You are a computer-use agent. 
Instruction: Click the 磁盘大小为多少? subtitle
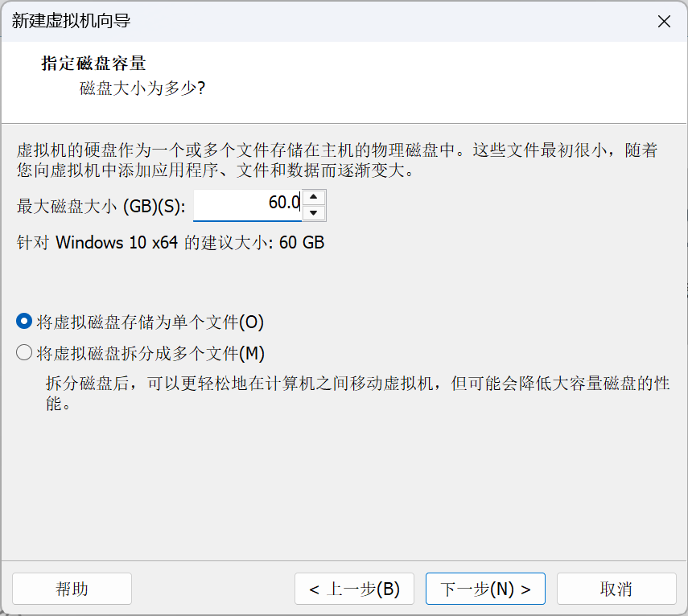pos(142,88)
